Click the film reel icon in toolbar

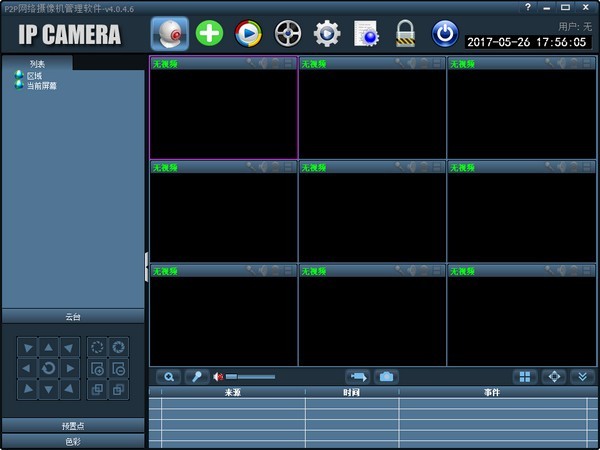[288, 34]
